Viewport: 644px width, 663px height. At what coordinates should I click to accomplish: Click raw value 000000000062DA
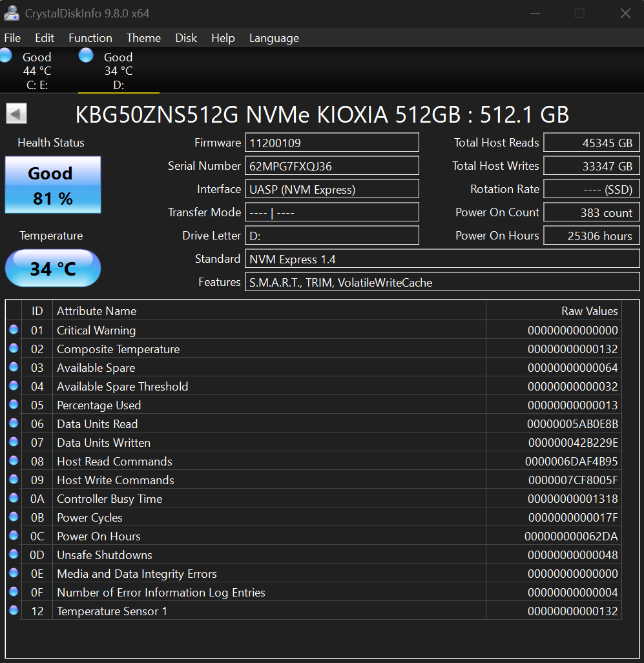pos(571,536)
